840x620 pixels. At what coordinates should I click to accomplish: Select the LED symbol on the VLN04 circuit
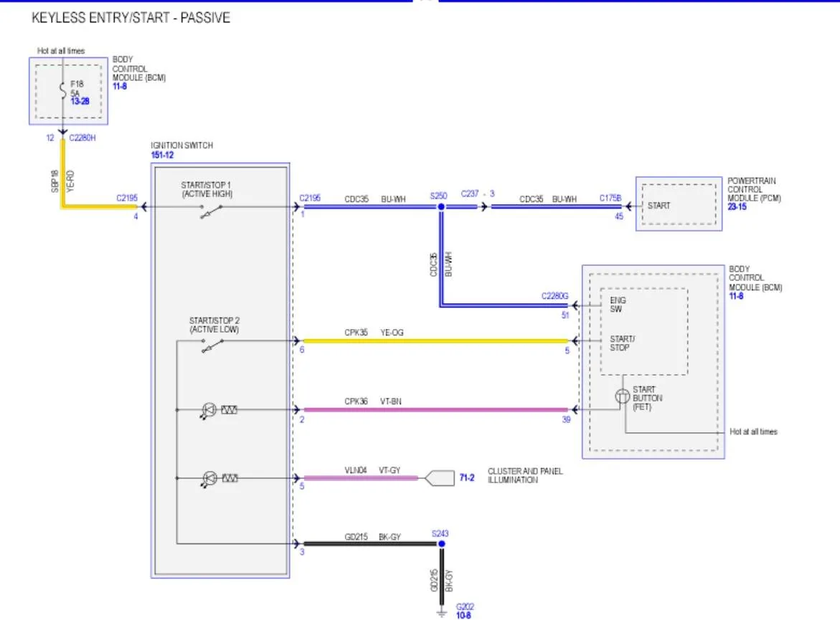pos(209,479)
